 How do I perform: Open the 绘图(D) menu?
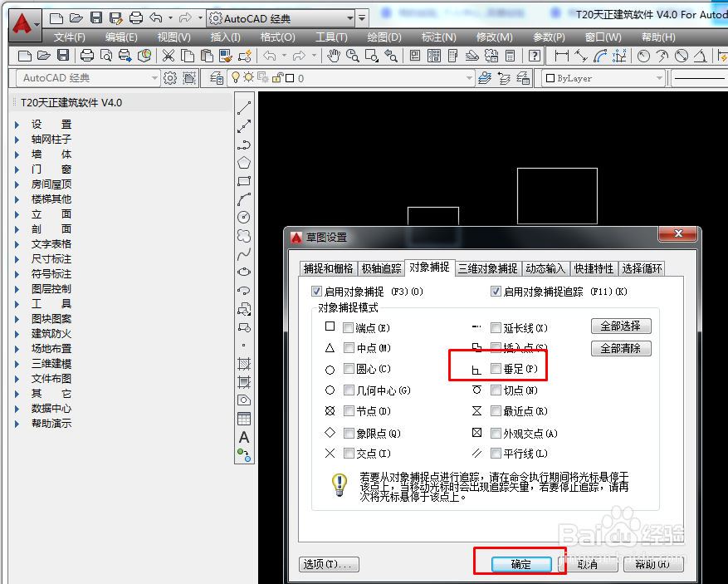[384, 37]
